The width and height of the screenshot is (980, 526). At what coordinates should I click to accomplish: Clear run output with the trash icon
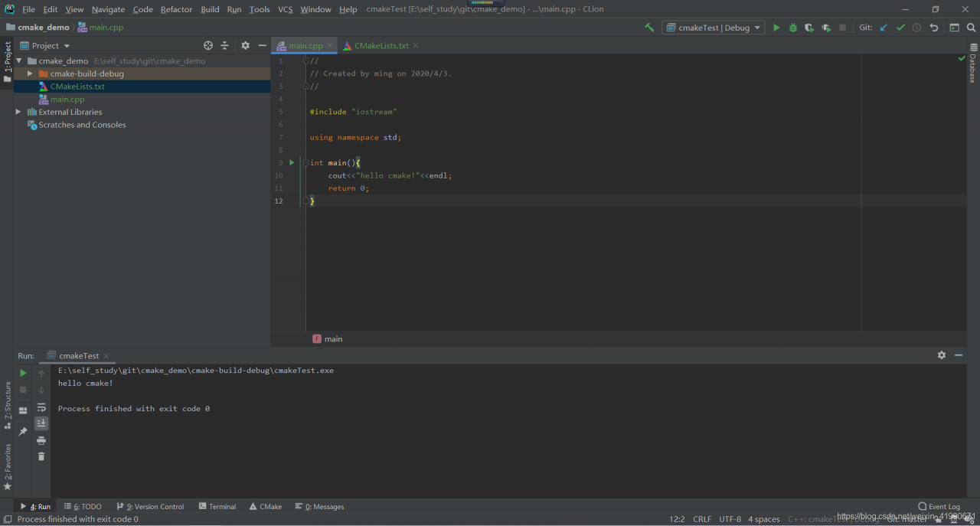point(41,456)
